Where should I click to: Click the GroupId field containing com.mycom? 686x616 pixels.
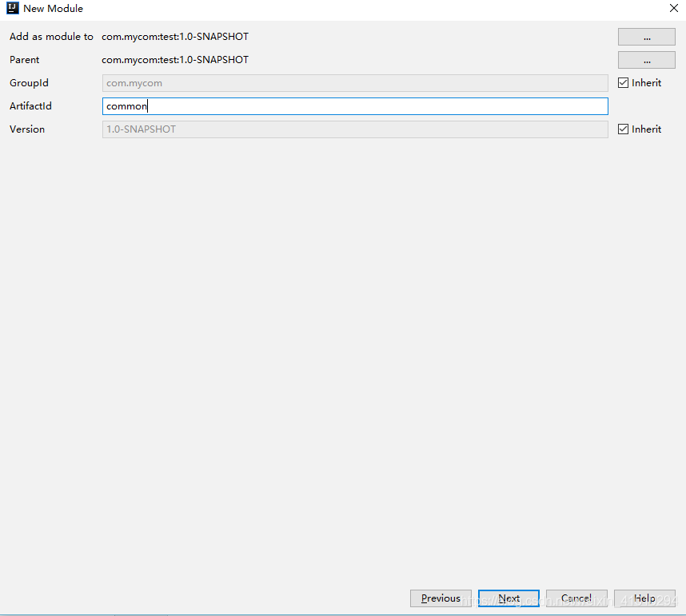[x=355, y=83]
